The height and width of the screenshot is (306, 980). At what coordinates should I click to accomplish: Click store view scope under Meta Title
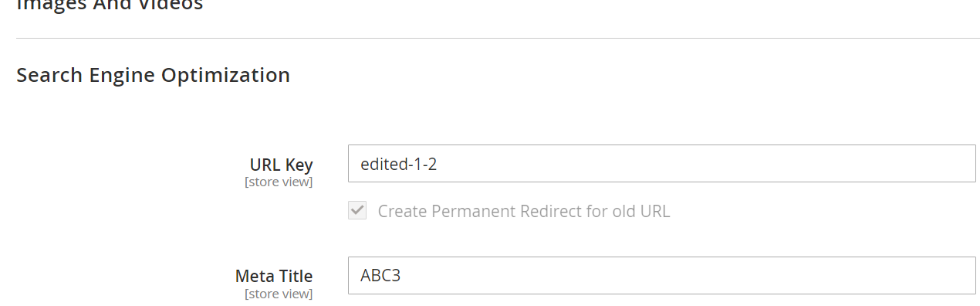279,294
